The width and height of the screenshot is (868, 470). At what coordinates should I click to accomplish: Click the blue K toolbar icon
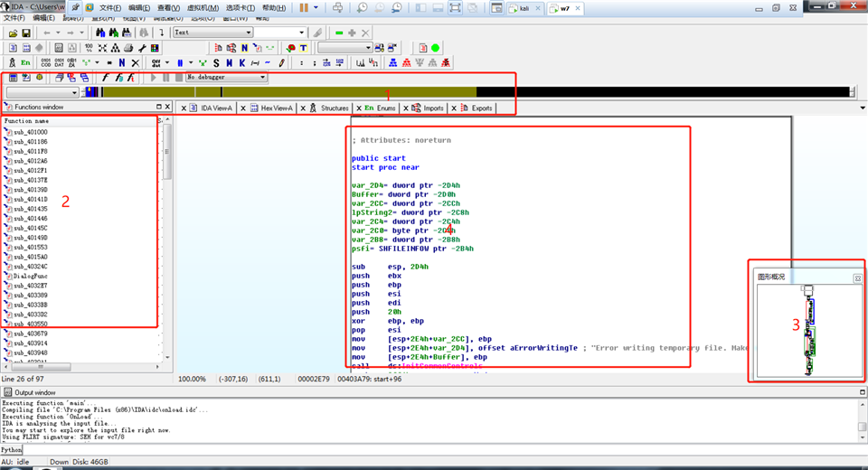[x=242, y=63]
